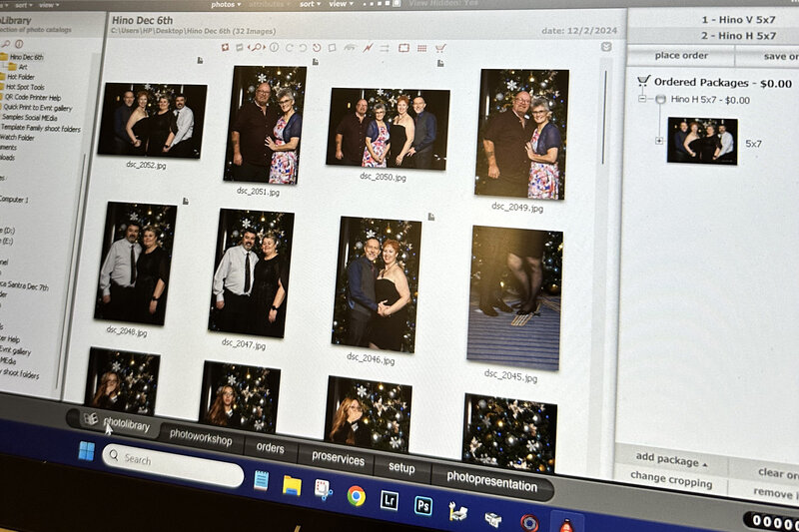
Task: Expand the 5x7 order item plus box
Action: point(659,141)
